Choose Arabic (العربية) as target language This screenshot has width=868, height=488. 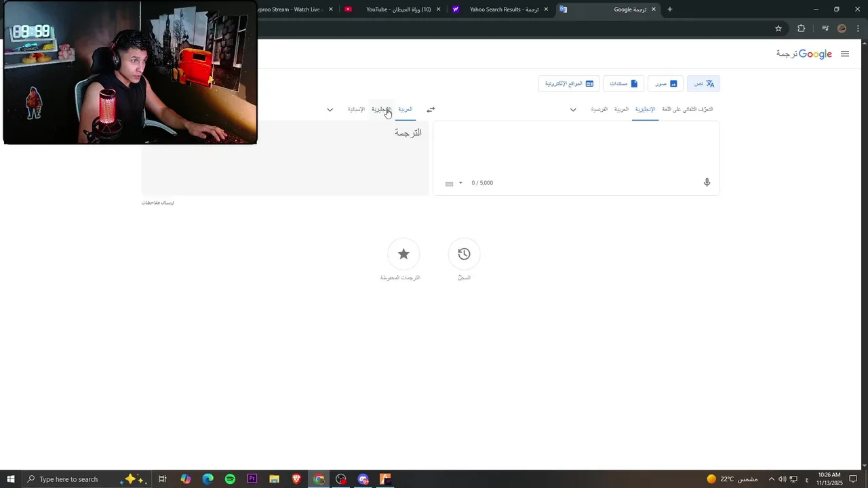point(405,109)
